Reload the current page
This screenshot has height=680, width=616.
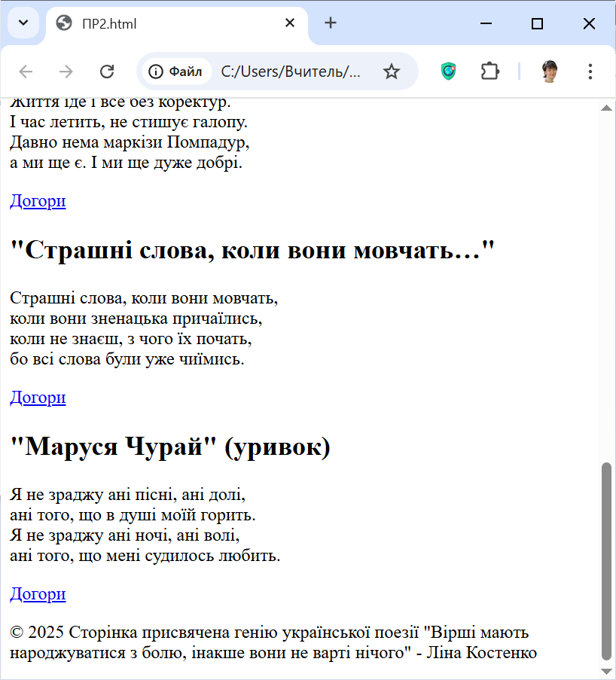pos(107,72)
